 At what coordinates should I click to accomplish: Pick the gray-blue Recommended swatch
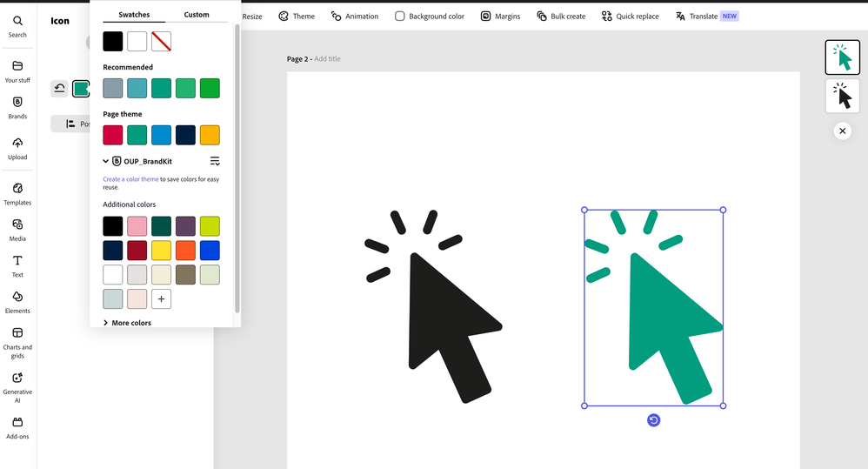pyautogui.click(x=112, y=88)
